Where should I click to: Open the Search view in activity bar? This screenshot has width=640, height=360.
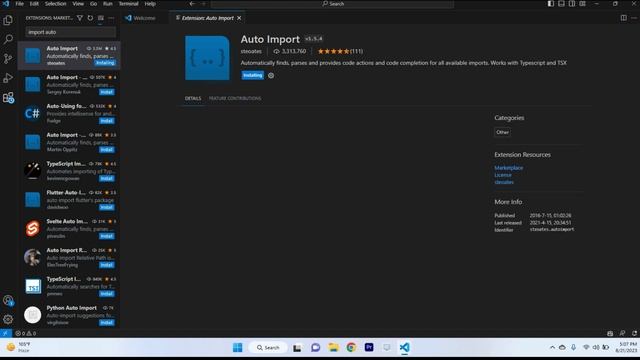(8, 39)
